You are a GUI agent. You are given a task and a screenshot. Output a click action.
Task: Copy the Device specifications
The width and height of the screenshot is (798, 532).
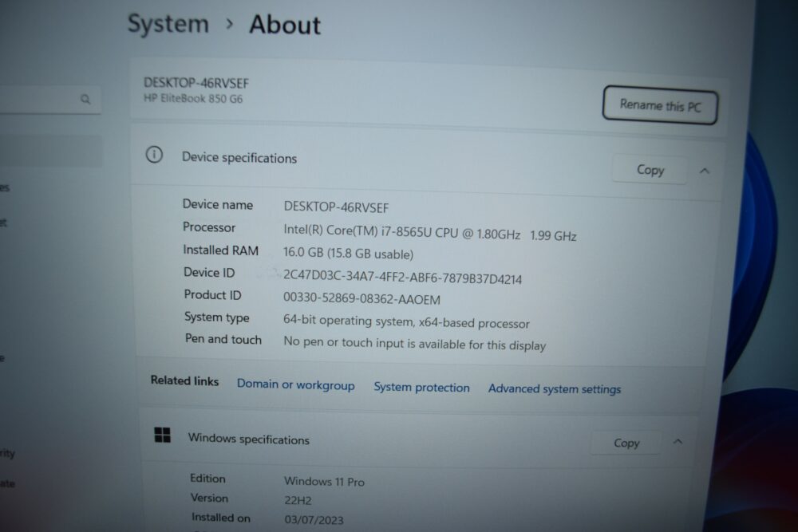pyautogui.click(x=650, y=169)
